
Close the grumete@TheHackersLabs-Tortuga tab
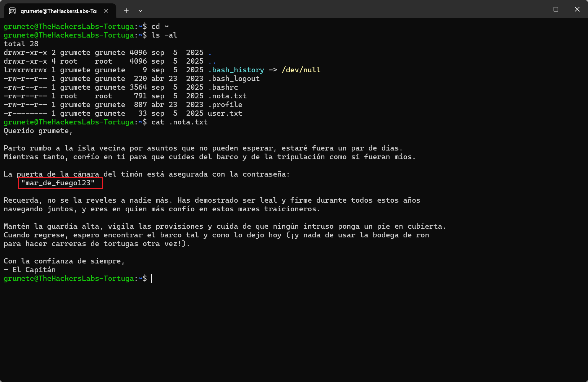[x=106, y=11]
